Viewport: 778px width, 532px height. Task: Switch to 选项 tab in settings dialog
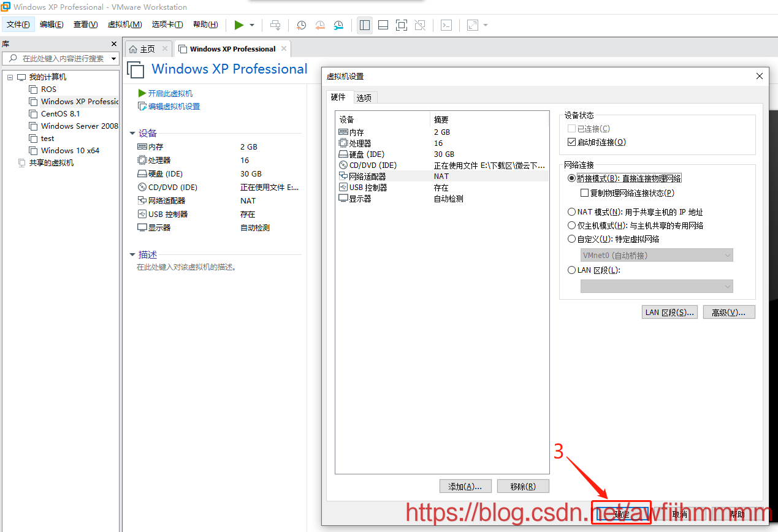click(364, 97)
